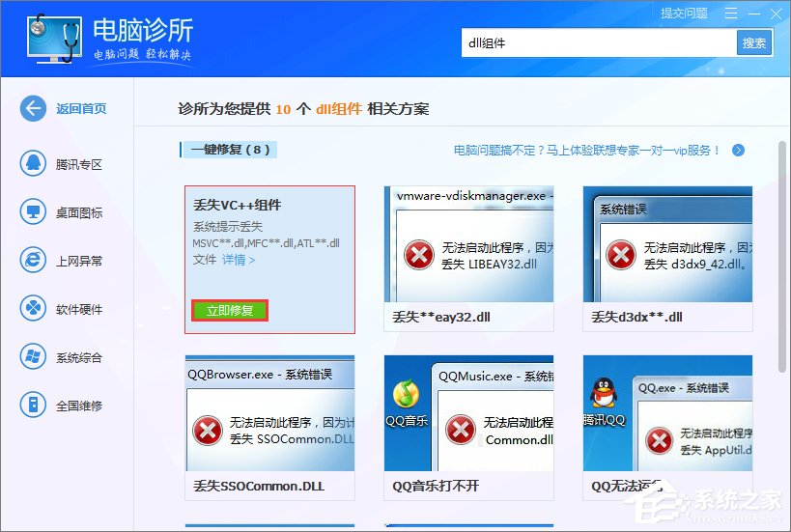Open the 提交问题 link
The image size is (791, 532).
(x=684, y=14)
